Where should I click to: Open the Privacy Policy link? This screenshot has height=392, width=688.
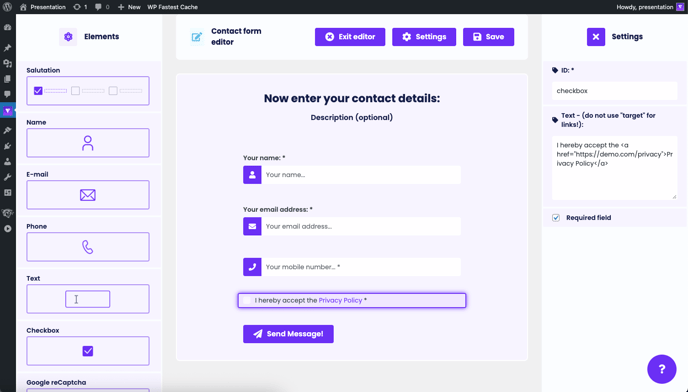coord(340,300)
